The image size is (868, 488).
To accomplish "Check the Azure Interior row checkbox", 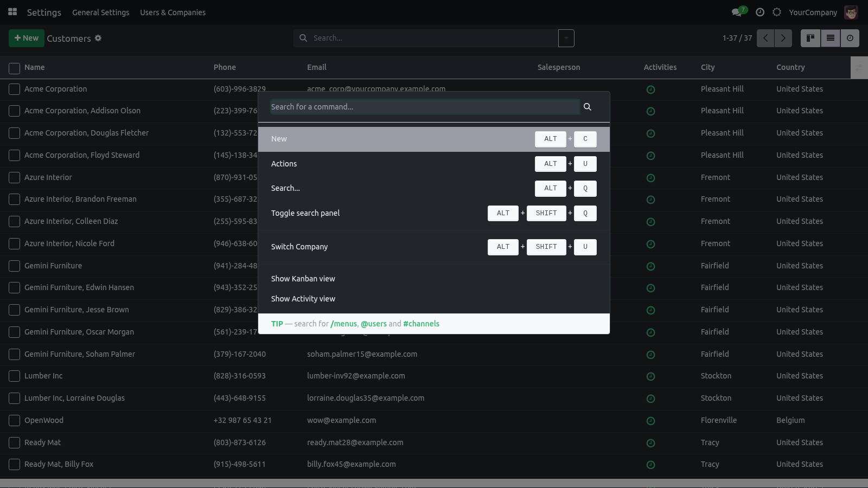I will point(15,178).
